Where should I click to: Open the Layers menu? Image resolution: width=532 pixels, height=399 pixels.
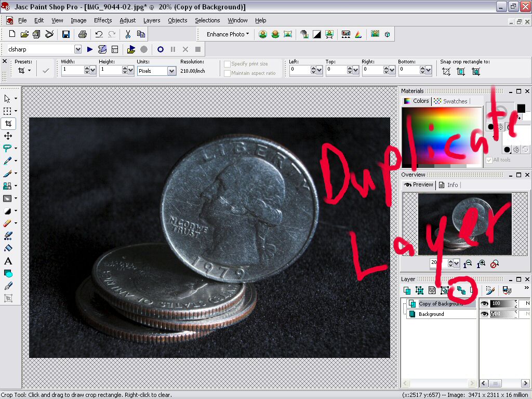pos(151,20)
